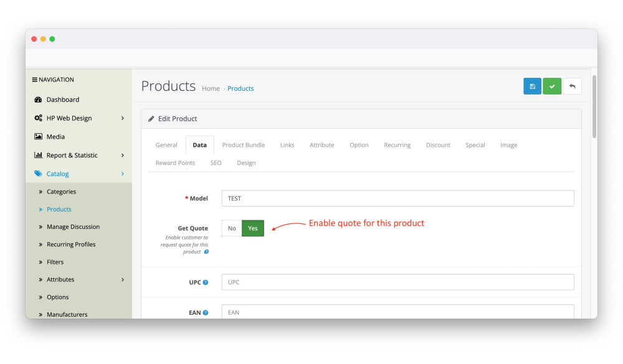Expand Report & Statistic submenu chevron
623x364 pixels.
pos(123,156)
